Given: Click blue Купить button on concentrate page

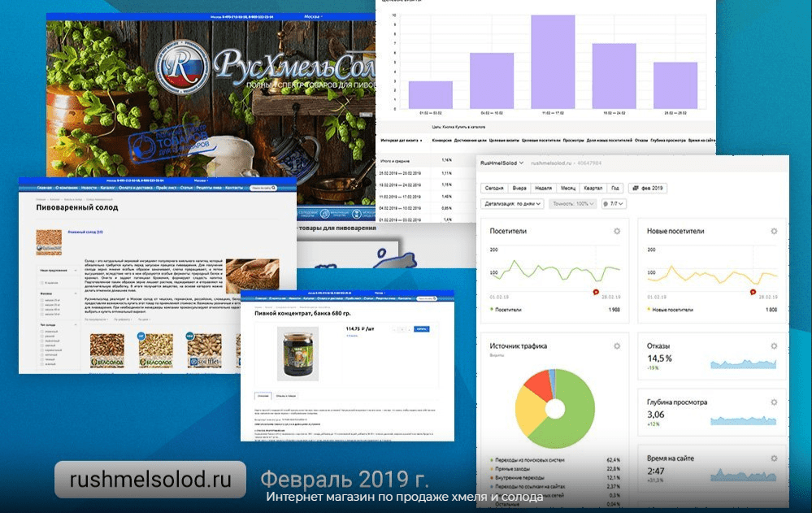Looking at the screenshot, I should [x=421, y=329].
